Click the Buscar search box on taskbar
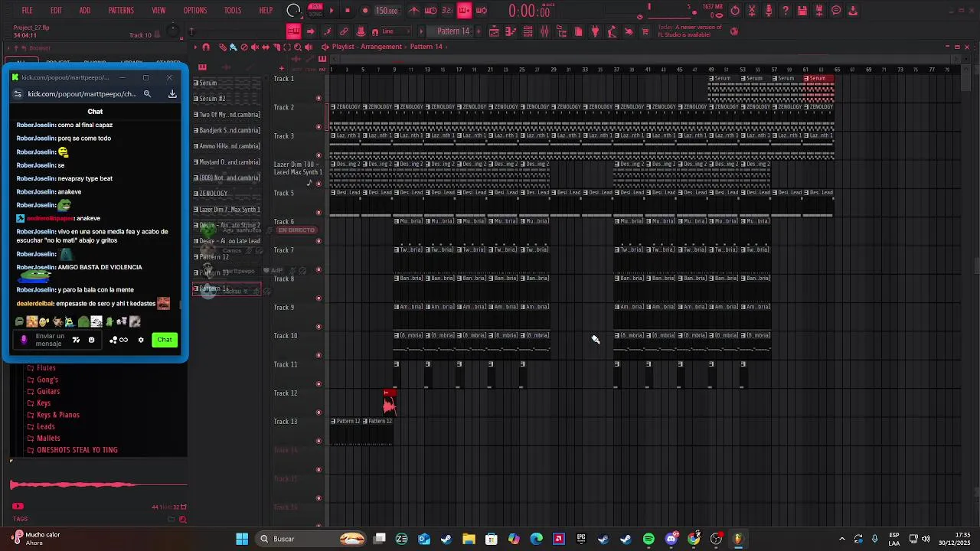 coord(312,539)
